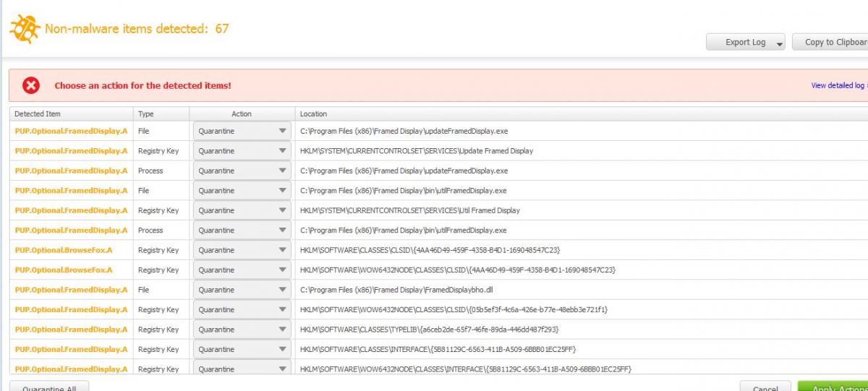
Task: Open action dropdown for TYPELIB {a6ceb2de row
Action: (x=242, y=330)
